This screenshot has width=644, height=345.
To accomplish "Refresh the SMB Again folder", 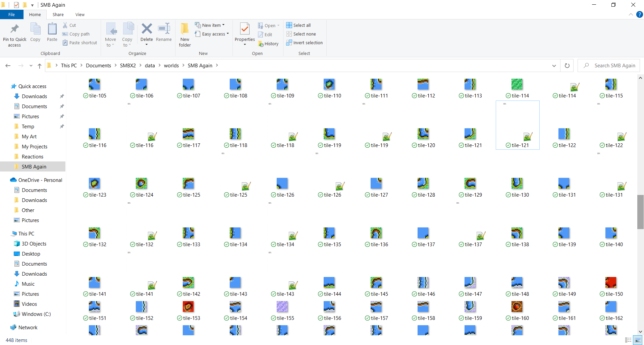I will click(567, 66).
